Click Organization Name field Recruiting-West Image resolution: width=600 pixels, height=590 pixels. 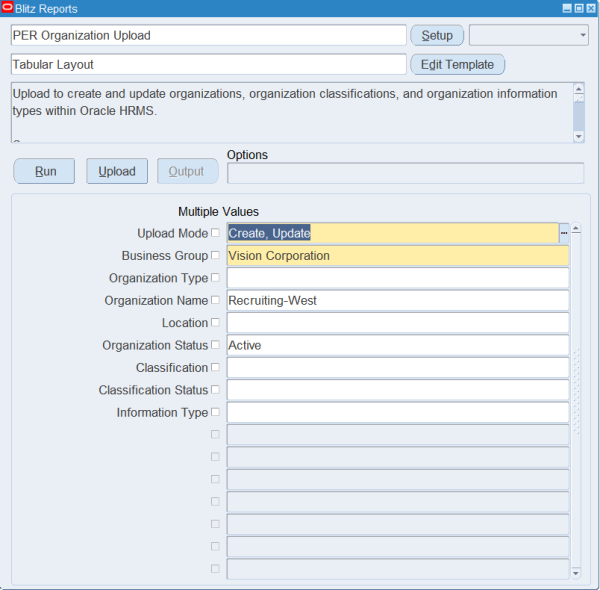tap(398, 300)
